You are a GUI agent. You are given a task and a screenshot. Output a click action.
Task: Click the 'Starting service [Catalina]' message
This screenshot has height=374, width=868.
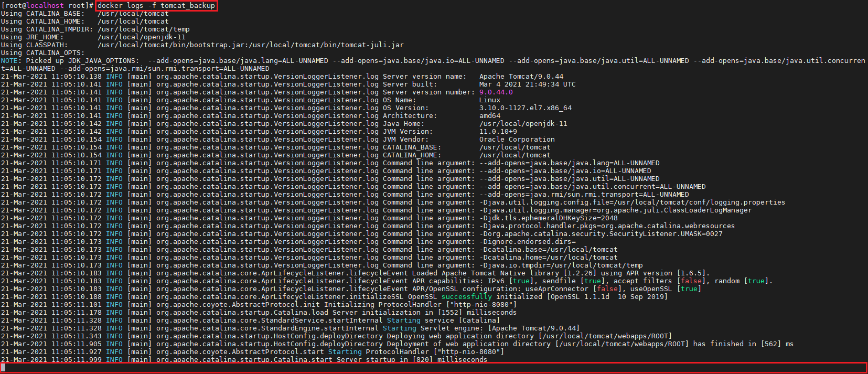point(444,320)
